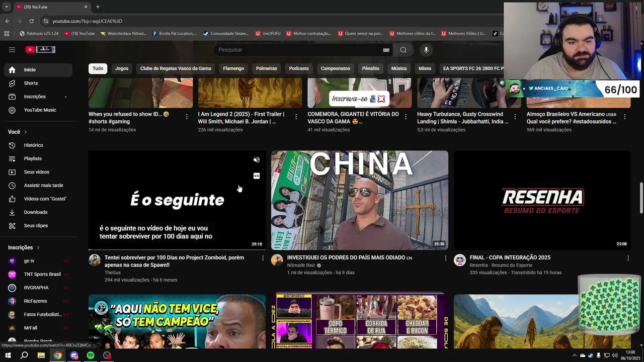This screenshot has height=362, width=644.
Task: Select the Mixes filter chip
Action: (x=425, y=68)
